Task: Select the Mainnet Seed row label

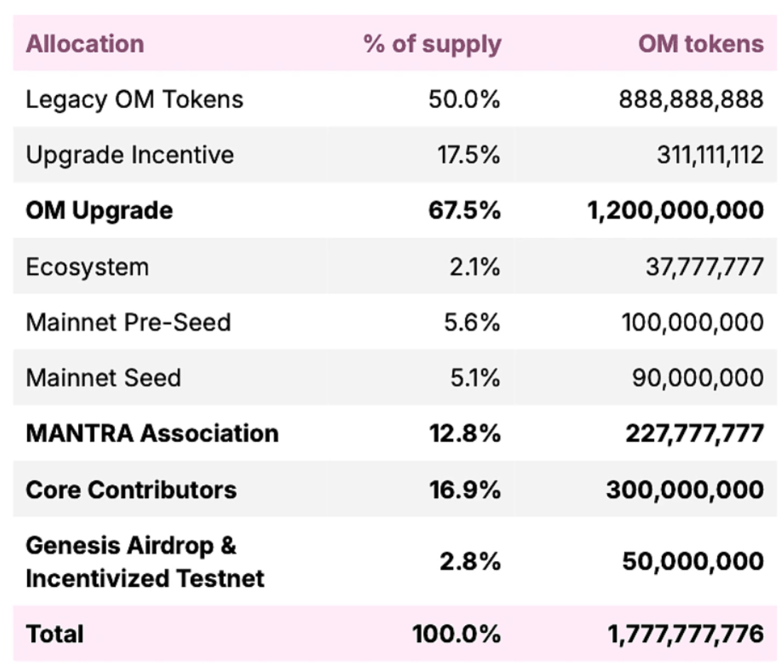Action: (103, 378)
